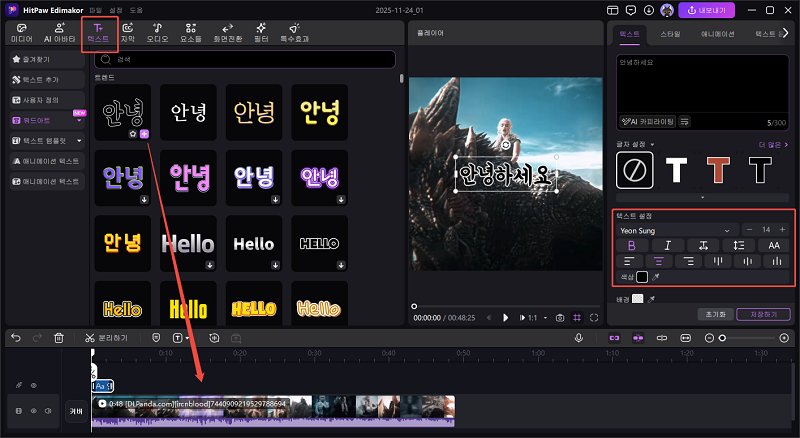Click the download icon in title bar

(648, 10)
